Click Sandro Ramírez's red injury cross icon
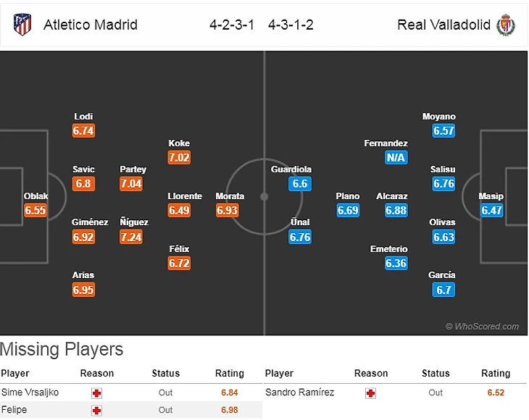 (x=370, y=392)
